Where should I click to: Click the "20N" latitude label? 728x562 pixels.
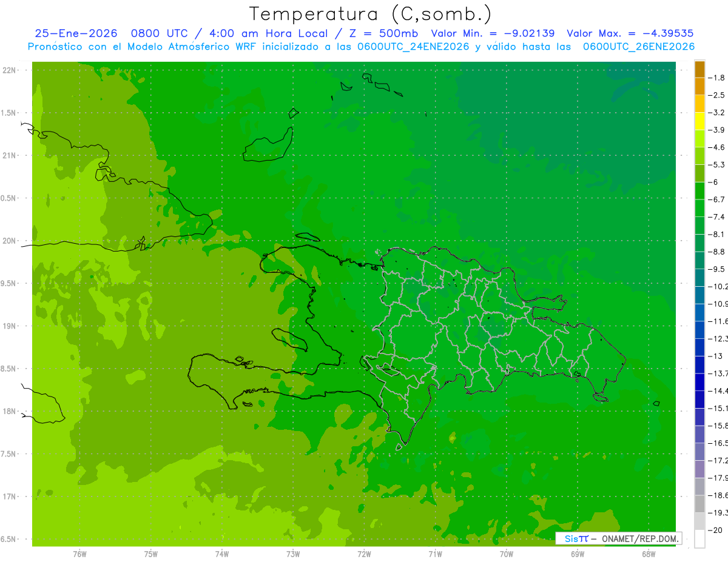click(9, 241)
